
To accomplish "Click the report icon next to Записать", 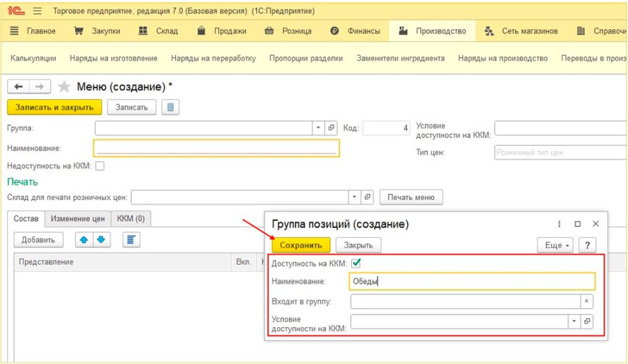I will pyautogui.click(x=171, y=107).
